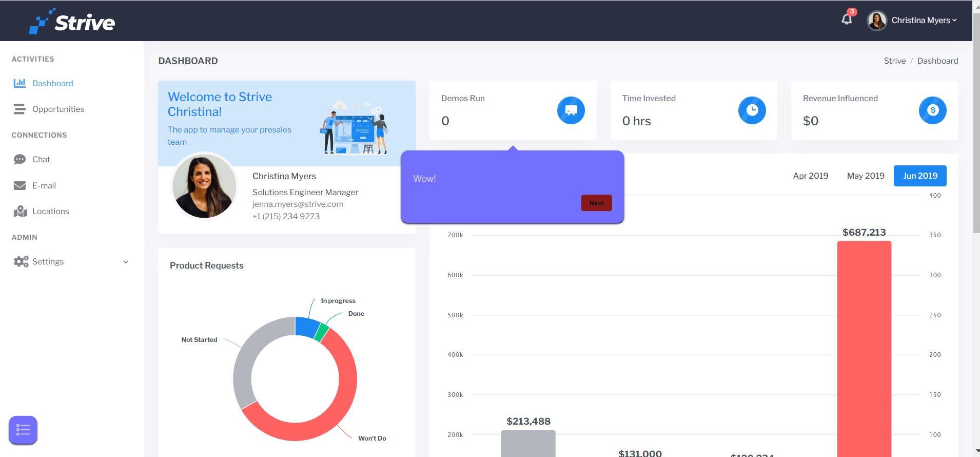
Task: Click the Strive logo in the header
Action: click(x=72, y=21)
